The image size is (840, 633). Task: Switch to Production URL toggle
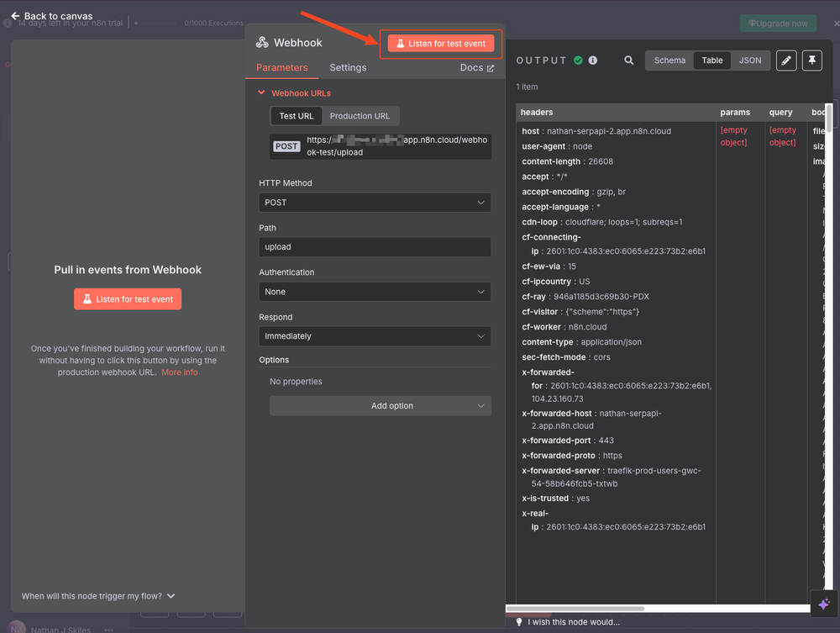[360, 116]
